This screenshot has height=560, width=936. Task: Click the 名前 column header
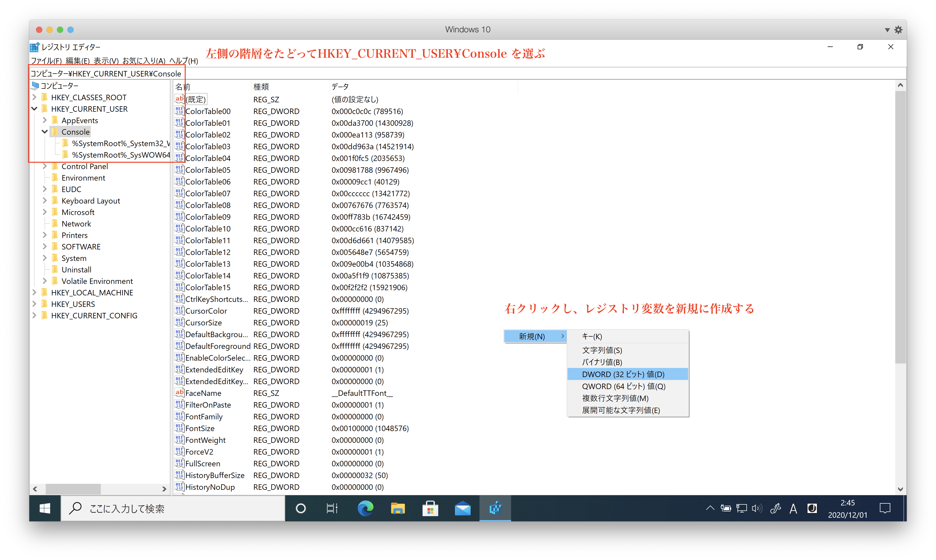tap(212, 87)
